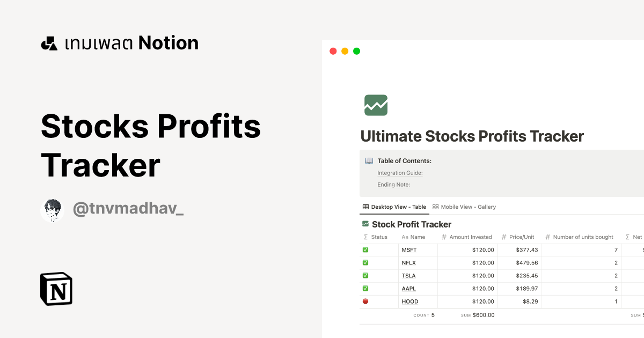Open the Ending Note link

pos(393,185)
